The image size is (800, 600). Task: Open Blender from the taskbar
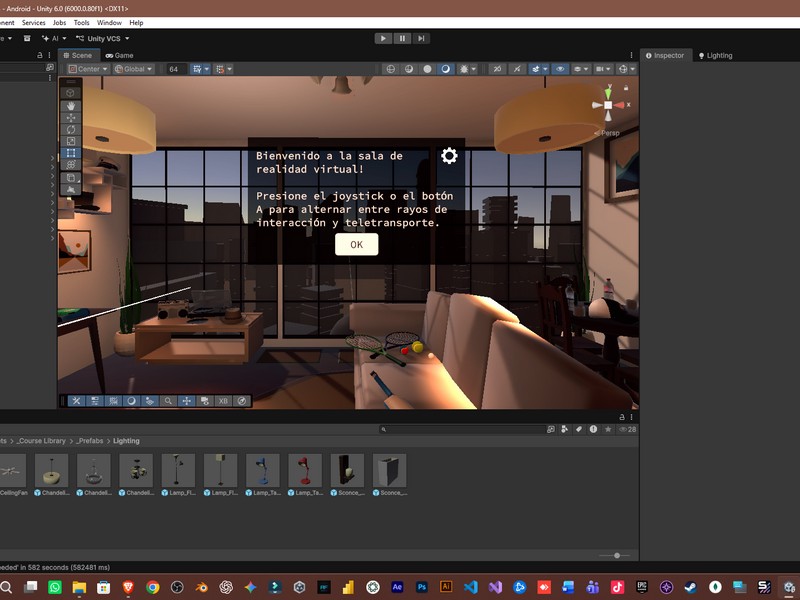(x=202, y=587)
